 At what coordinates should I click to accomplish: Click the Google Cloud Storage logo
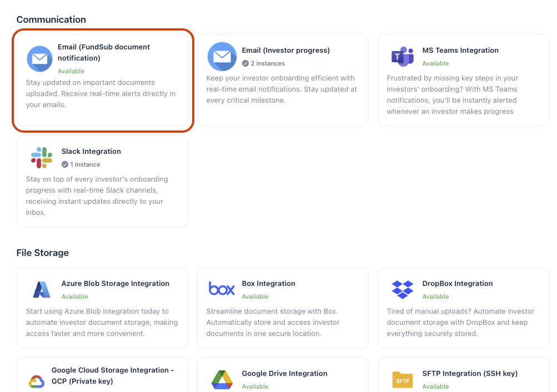[37, 381]
